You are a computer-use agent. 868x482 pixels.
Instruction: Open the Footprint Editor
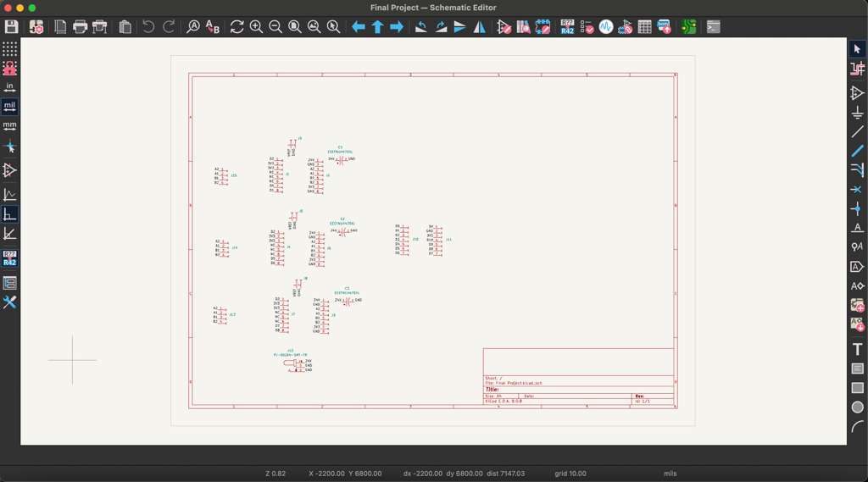(542, 26)
